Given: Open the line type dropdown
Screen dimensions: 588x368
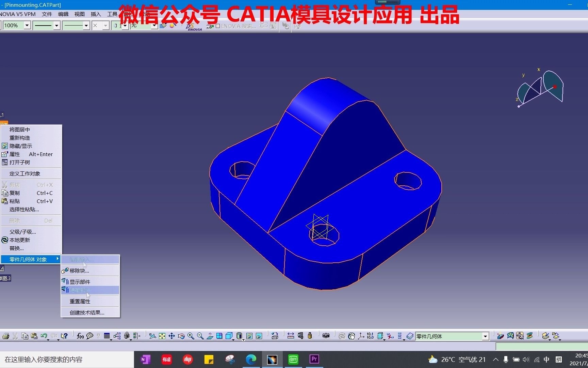Looking at the screenshot, I should 86,26.
